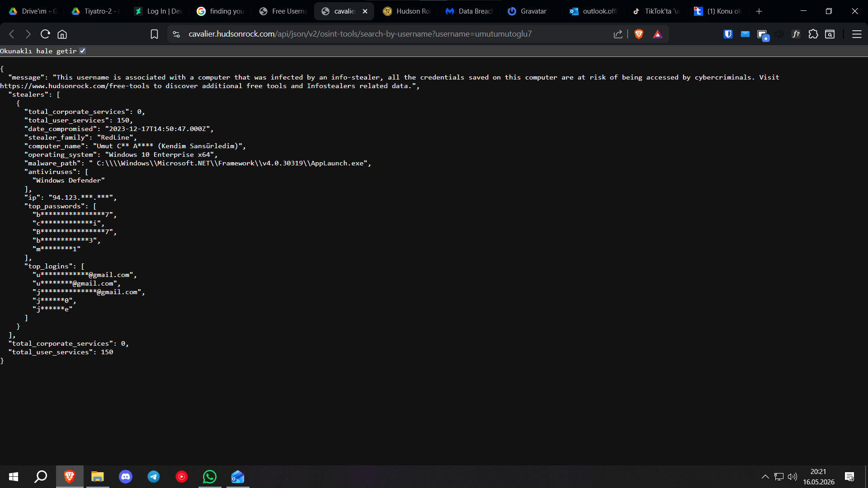Click the "date_compromised" value line
Screen dimensions: 868x488
point(119,129)
